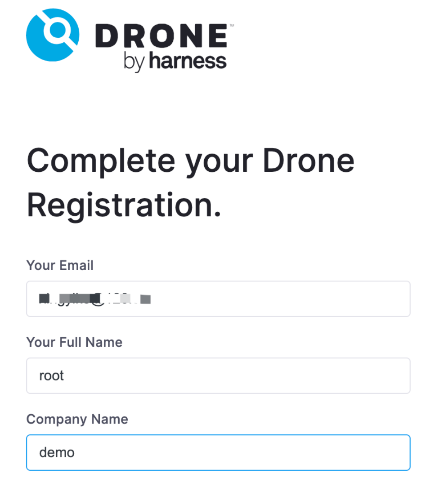Click the "Complete your Drone Registration." heading
448x478 pixels.
click(x=191, y=182)
